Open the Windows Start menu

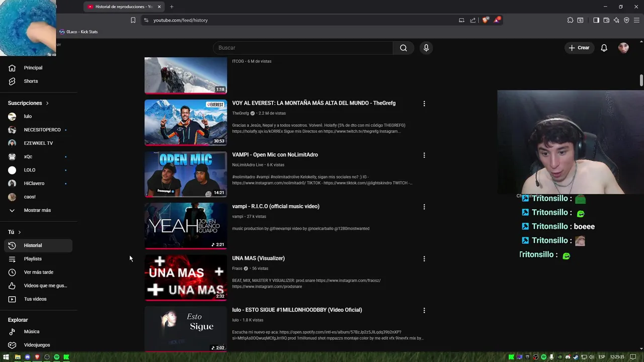pos(6,357)
